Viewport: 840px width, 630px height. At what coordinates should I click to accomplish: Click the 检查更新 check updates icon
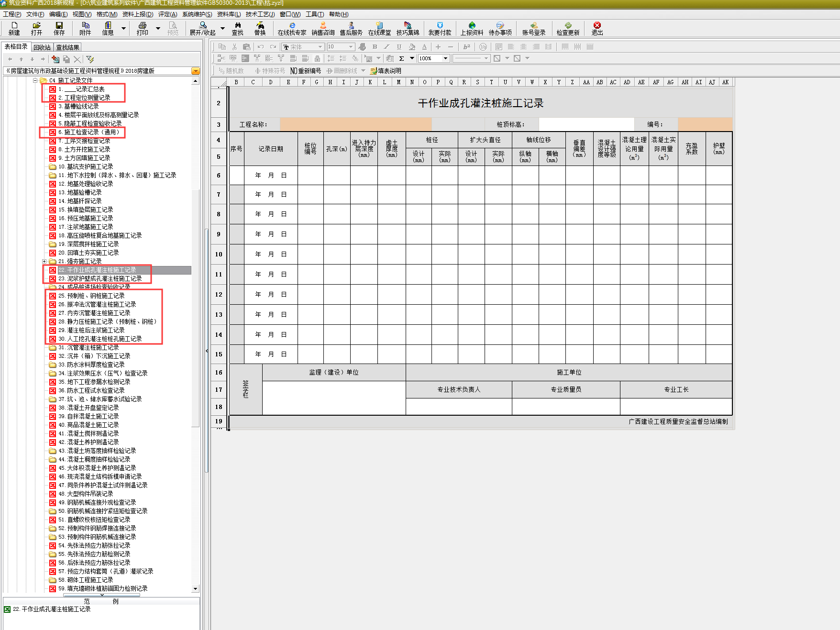coord(568,28)
